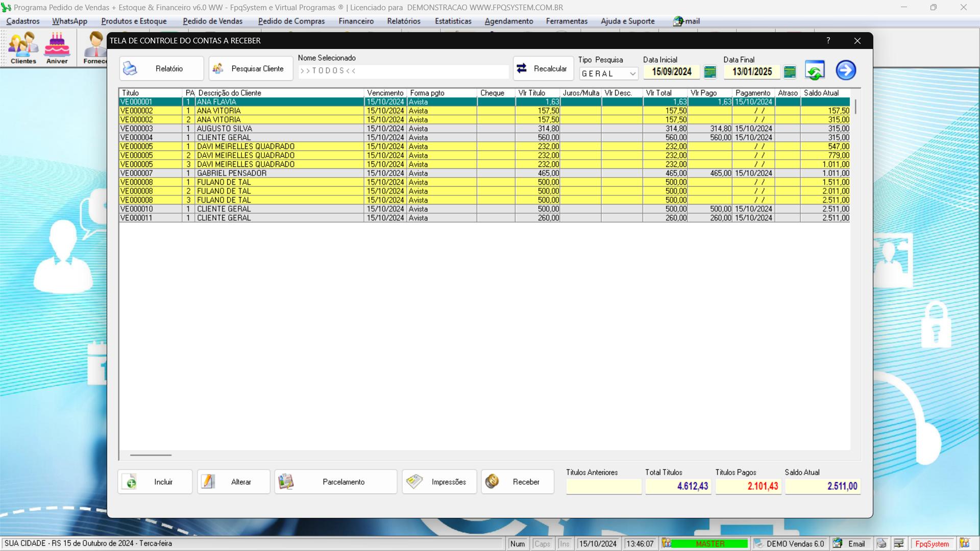Click the FpqSystem link in status bar
The image size is (980, 551).
coord(932,544)
